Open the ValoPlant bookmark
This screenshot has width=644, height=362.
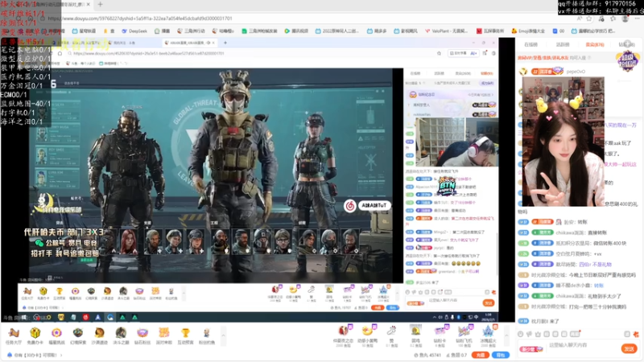click(x=446, y=31)
